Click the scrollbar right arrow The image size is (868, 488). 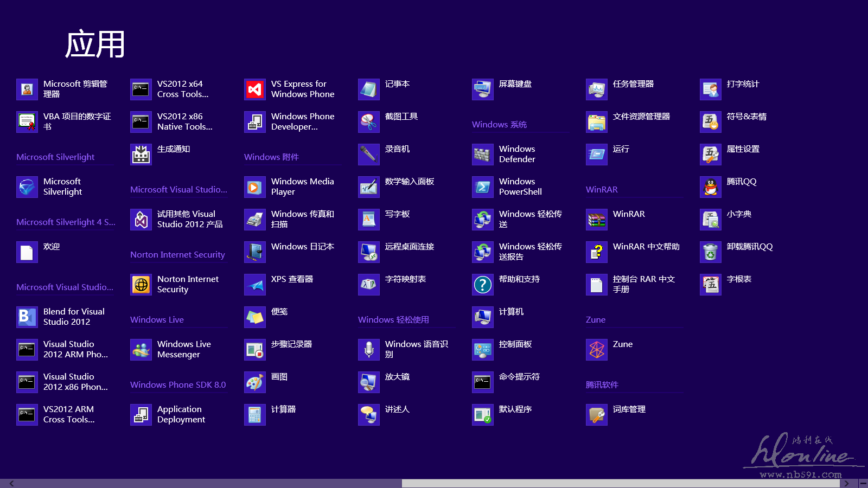846,483
